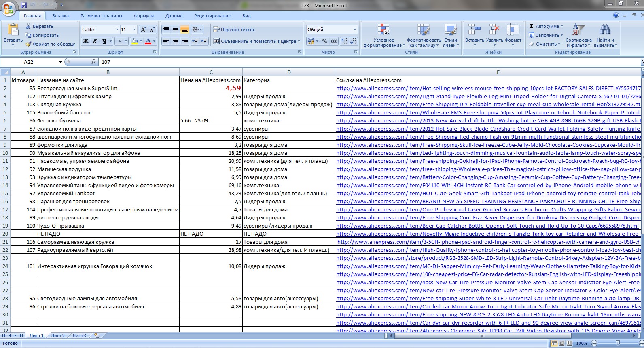This screenshot has width=644, height=348.
Task: Apply cell borders with the borders icon
Action: point(119,41)
